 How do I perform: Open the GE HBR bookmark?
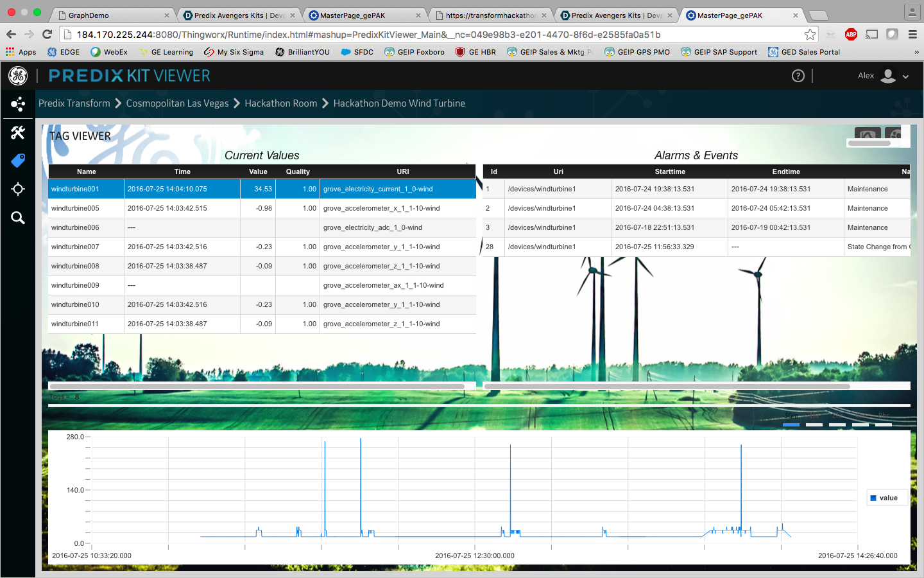coord(475,52)
